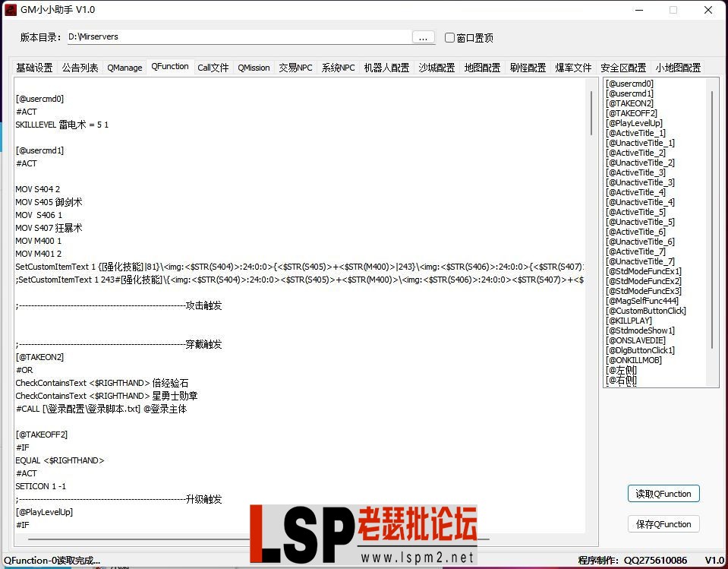Screen dimensions: 728x569
Task: Open the directory browse "..." button
Action: (x=423, y=36)
